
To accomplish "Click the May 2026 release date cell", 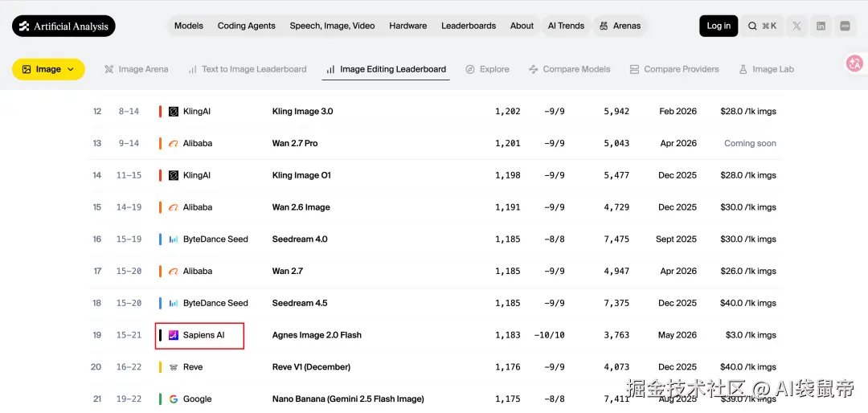I will 677,335.
